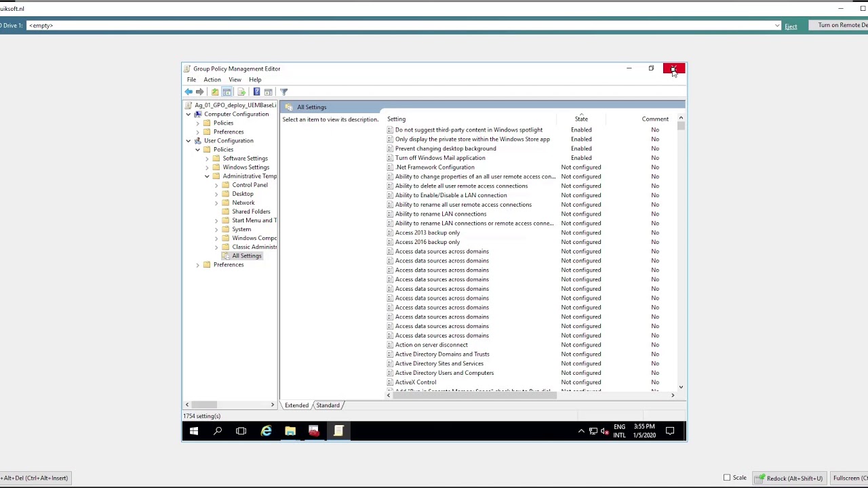Launch Internet Explorer from the taskbar
This screenshot has height=488, width=868.
click(267, 431)
